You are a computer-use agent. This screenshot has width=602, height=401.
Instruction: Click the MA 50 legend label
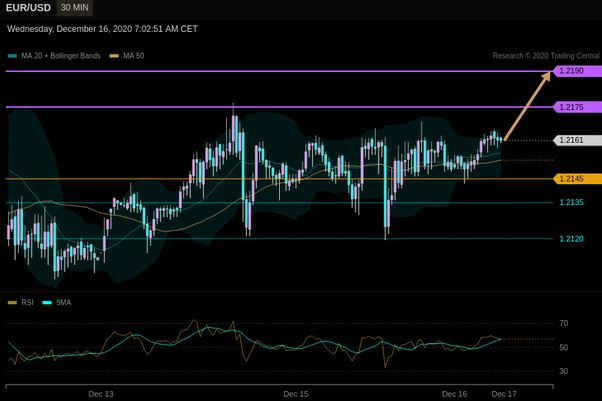(x=134, y=56)
